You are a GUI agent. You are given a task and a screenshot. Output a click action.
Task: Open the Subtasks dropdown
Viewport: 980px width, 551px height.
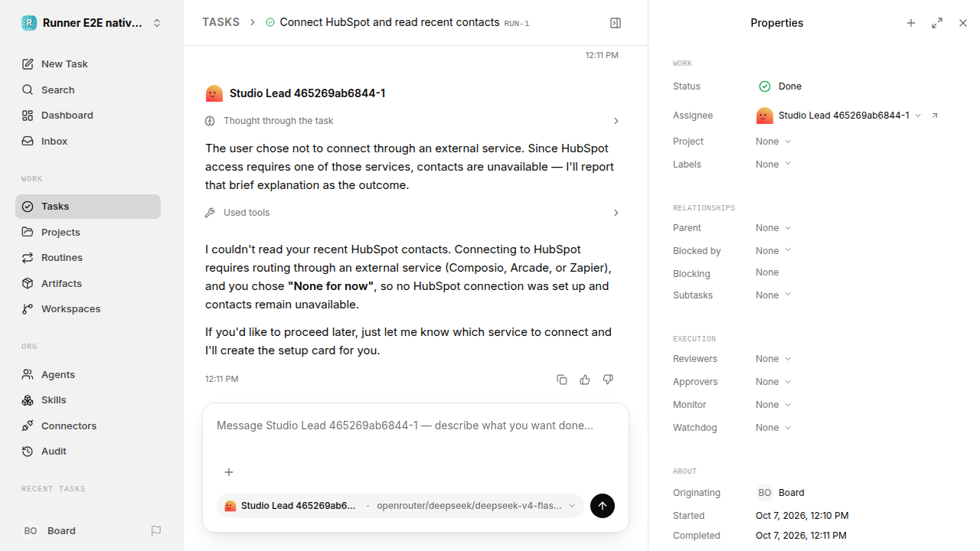click(773, 295)
